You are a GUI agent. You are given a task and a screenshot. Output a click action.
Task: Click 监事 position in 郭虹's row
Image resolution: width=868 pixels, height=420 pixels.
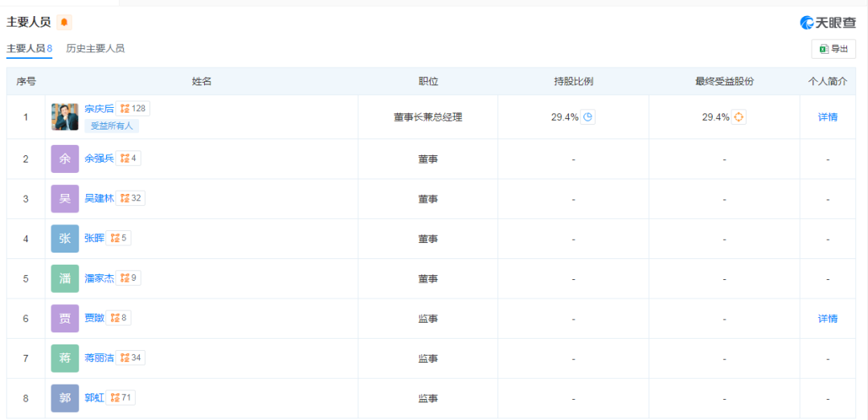click(x=428, y=398)
